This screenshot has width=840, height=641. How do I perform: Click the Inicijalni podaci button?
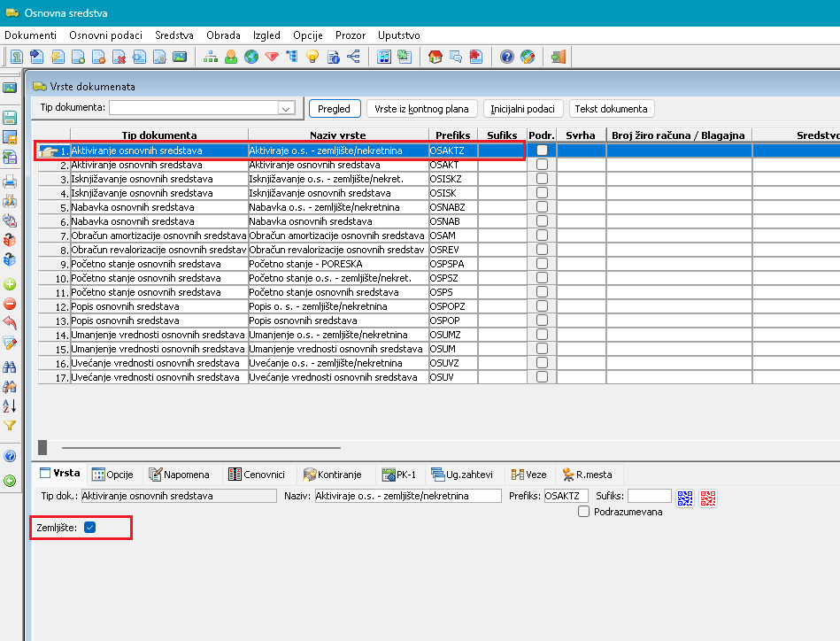[523, 109]
